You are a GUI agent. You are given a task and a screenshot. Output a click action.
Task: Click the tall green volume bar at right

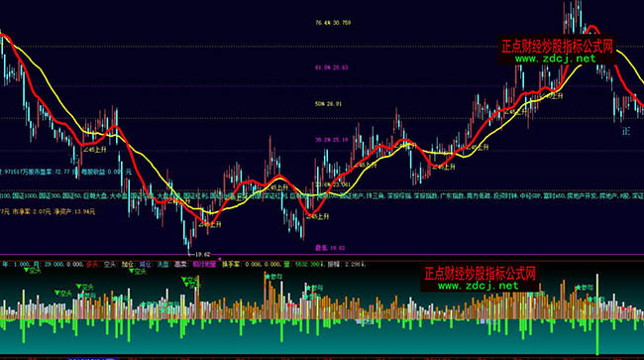[597, 337]
